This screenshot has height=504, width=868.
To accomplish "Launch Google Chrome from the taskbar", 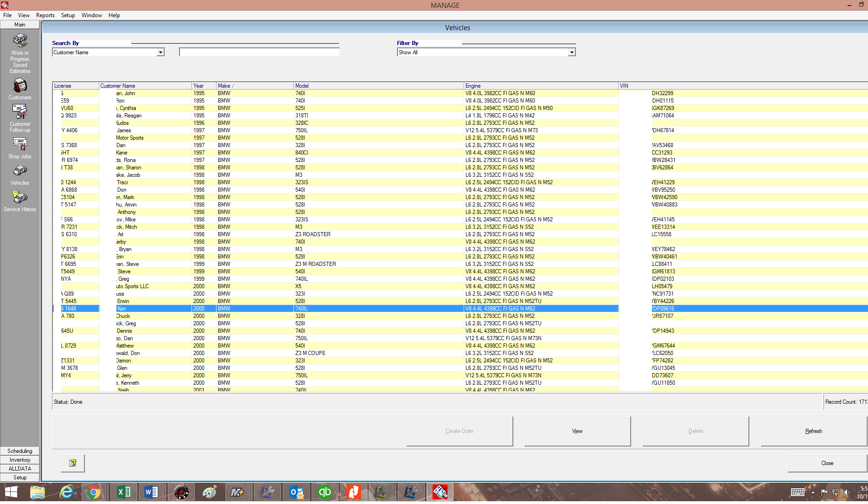I will pyautogui.click(x=94, y=492).
